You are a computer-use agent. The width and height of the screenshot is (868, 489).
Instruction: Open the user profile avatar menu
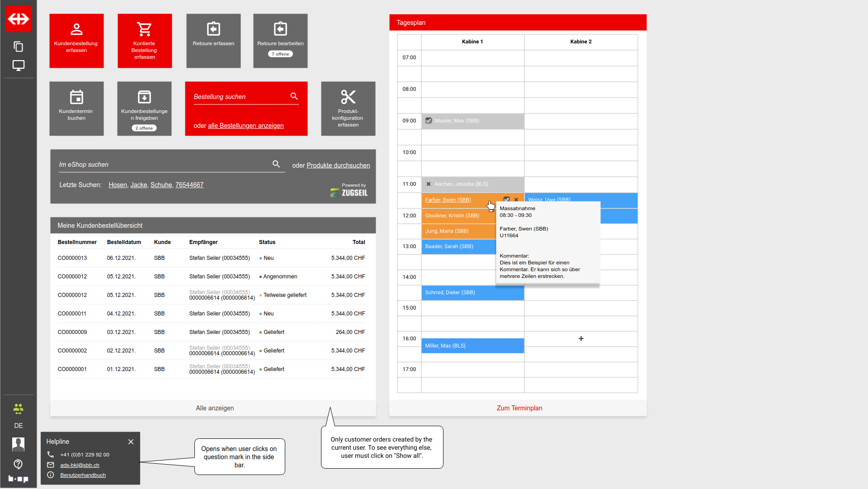[x=18, y=444]
